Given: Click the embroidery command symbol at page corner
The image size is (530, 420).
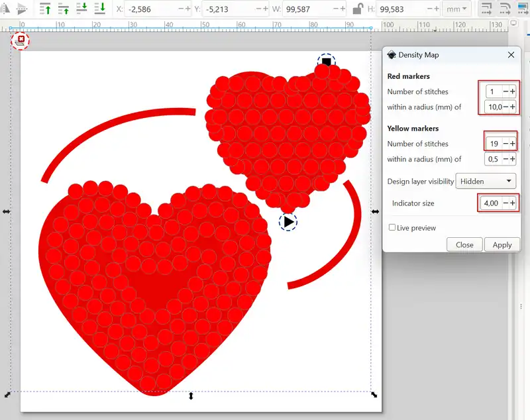Looking at the screenshot, I should click(21, 41).
